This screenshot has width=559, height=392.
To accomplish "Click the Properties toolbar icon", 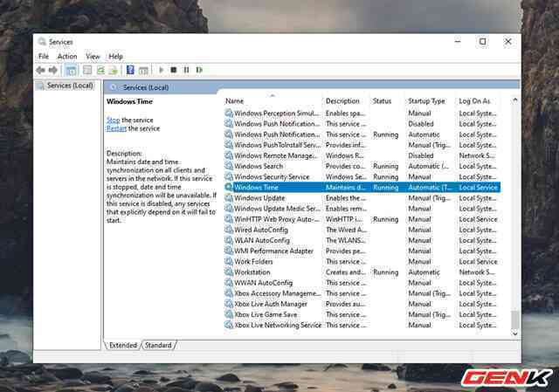I will click(x=87, y=70).
